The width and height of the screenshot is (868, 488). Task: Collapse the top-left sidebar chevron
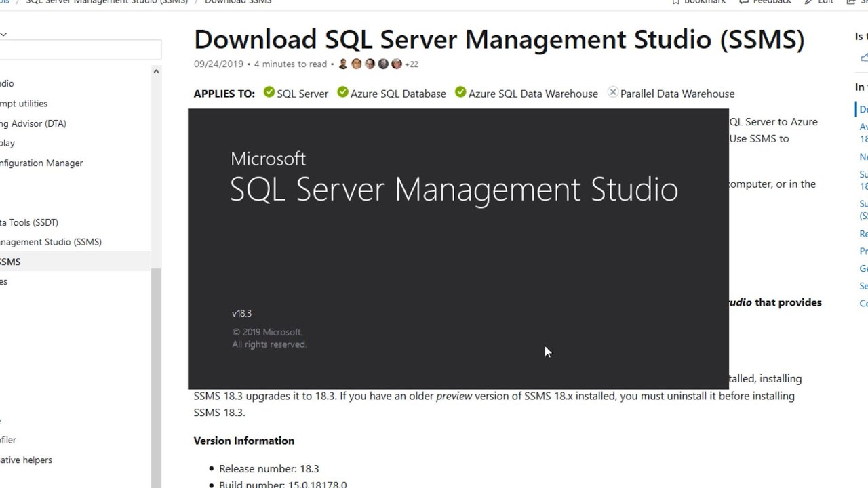tap(4, 33)
